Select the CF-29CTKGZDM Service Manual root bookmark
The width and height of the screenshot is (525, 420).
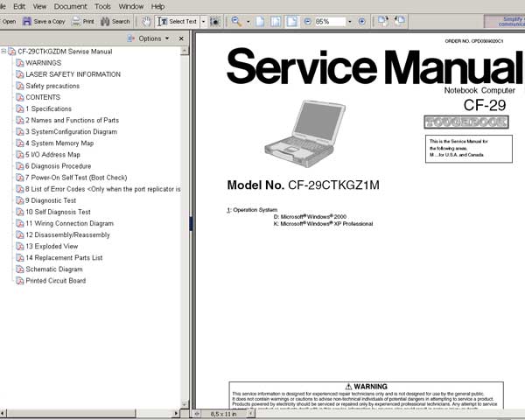(x=65, y=52)
